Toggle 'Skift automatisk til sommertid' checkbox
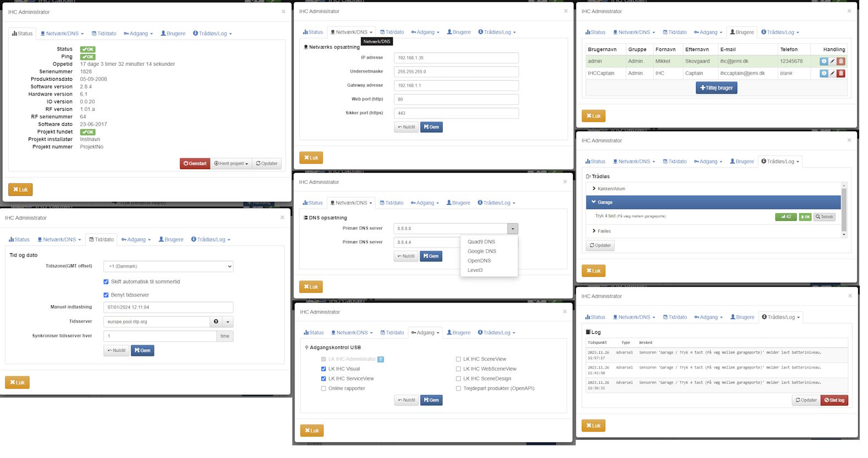Image resolution: width=868 pixels, height=458 pixels. 106,282
